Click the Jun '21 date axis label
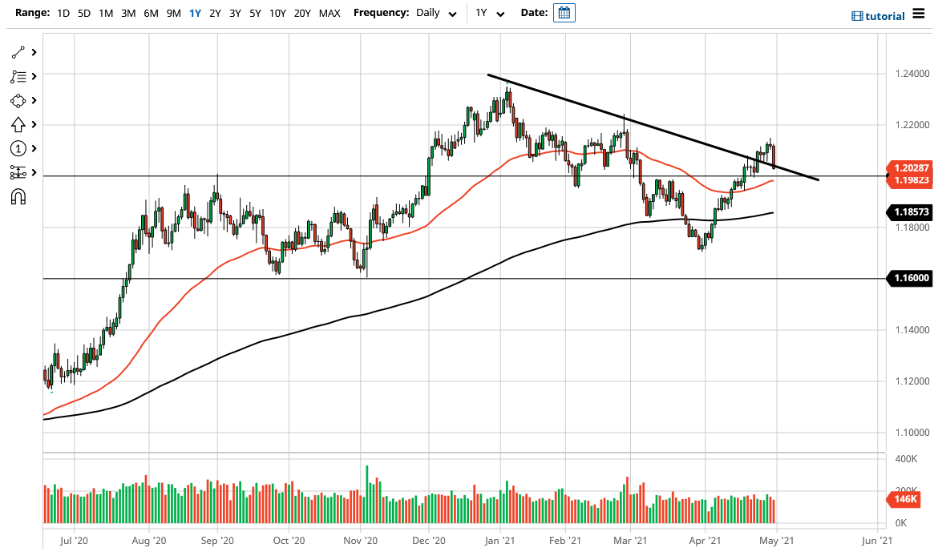The width and height of the screenshot is (938, 560). (877, 540)
